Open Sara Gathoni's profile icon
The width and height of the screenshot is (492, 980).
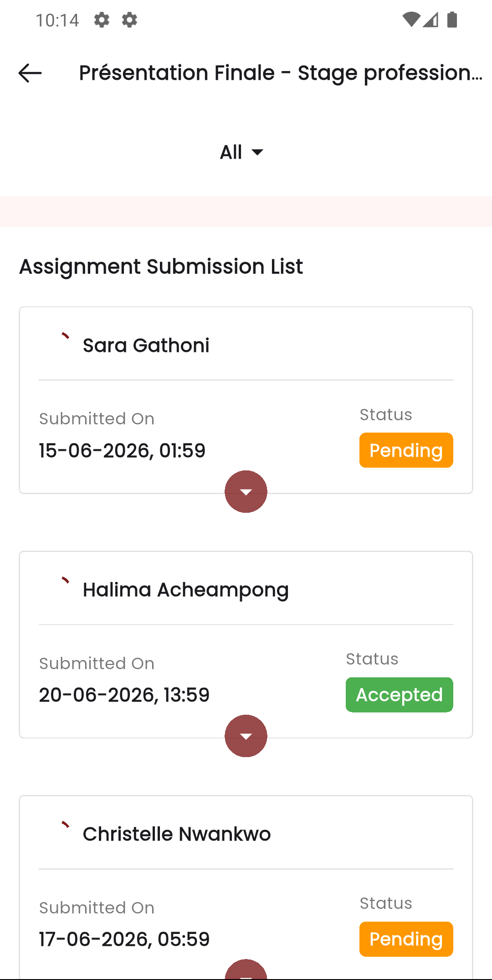pos(64,336)
